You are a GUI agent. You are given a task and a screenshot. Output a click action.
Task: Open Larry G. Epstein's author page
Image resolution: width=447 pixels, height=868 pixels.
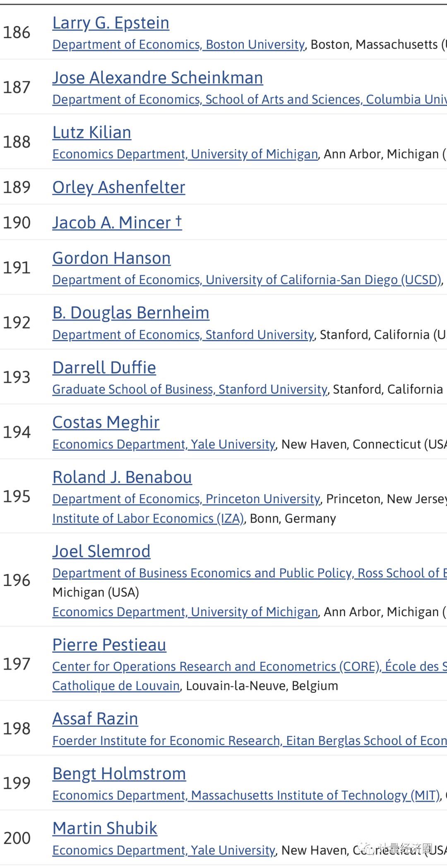click(111, 23)
